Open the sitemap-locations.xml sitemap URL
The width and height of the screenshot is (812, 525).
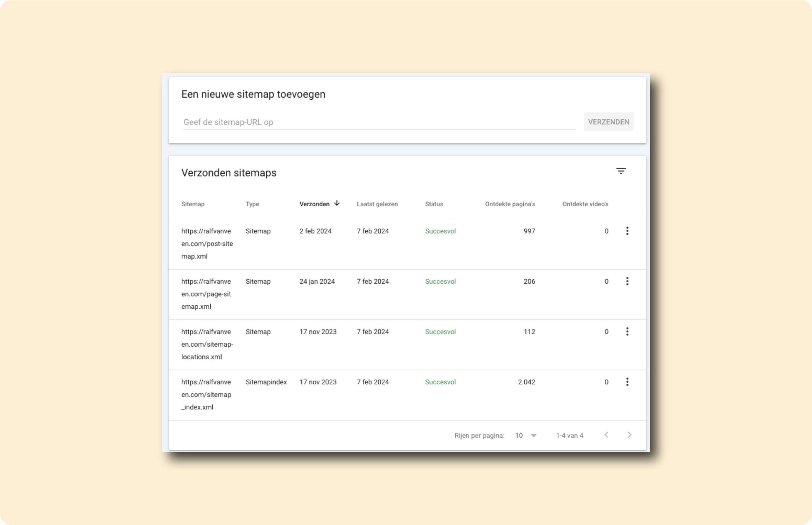pos(207,344)
